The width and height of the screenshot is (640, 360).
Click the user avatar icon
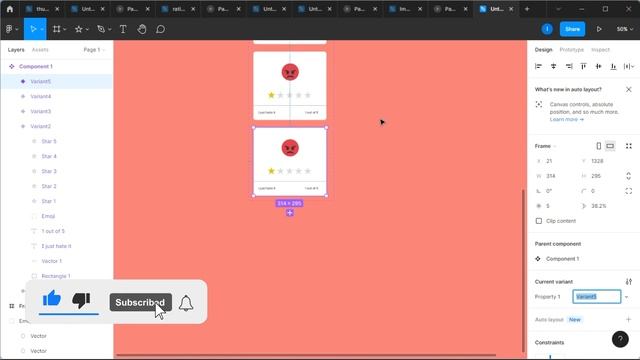(x=547, y=29)
